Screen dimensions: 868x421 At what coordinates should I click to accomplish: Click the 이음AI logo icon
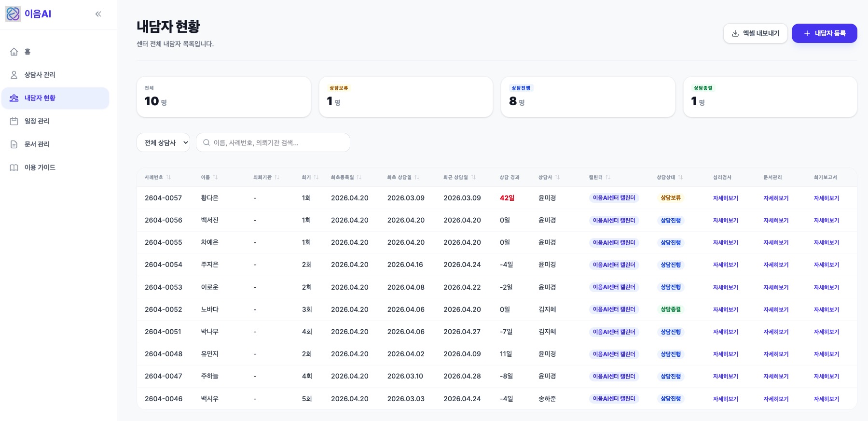pos(13,14)
